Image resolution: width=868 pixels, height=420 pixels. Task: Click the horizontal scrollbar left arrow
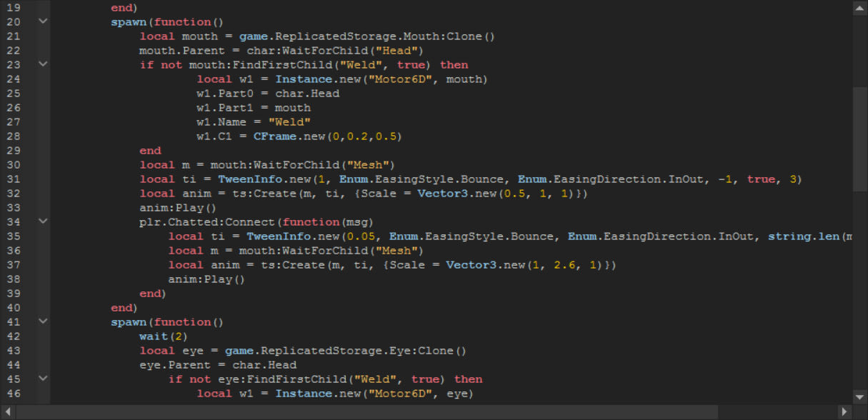click(8, 411)
